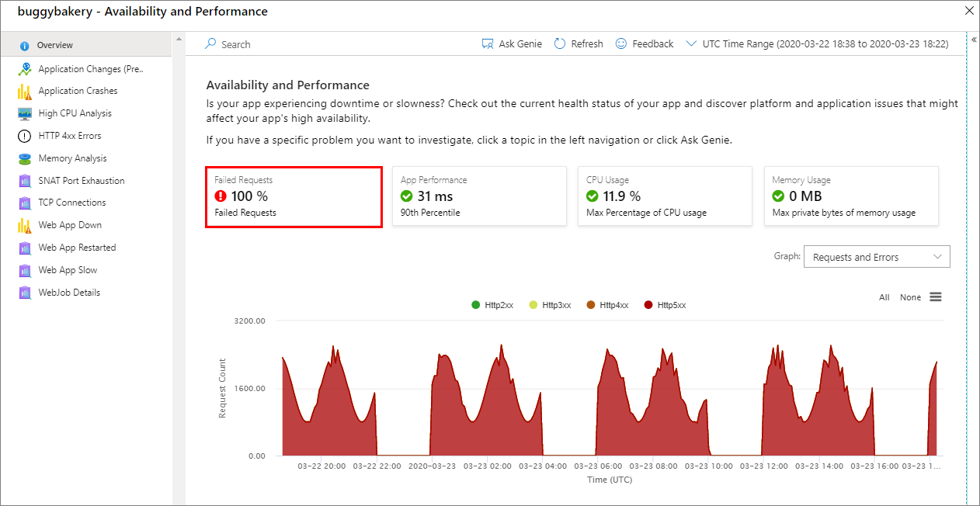Click the Refresh circular arrow icon
Image resolution: width=980 pixels, height=506 pixels.
[x=560, y=44]
